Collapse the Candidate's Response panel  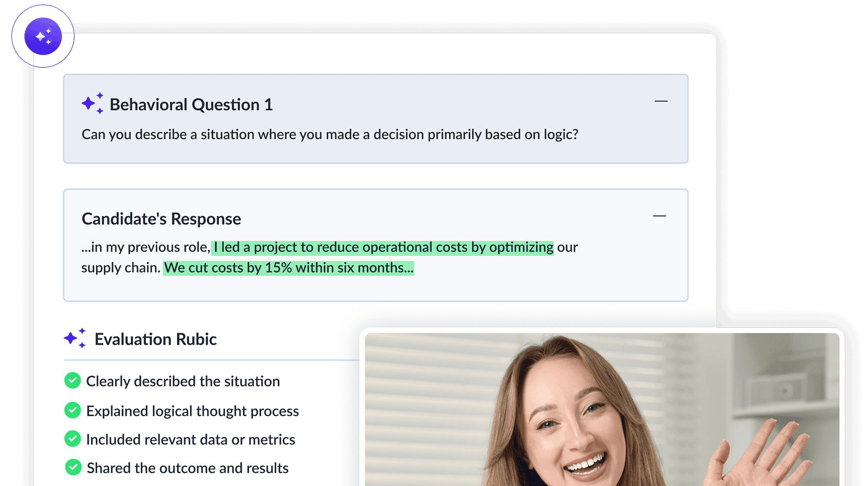pyautogui.click(x=659, y=216)
